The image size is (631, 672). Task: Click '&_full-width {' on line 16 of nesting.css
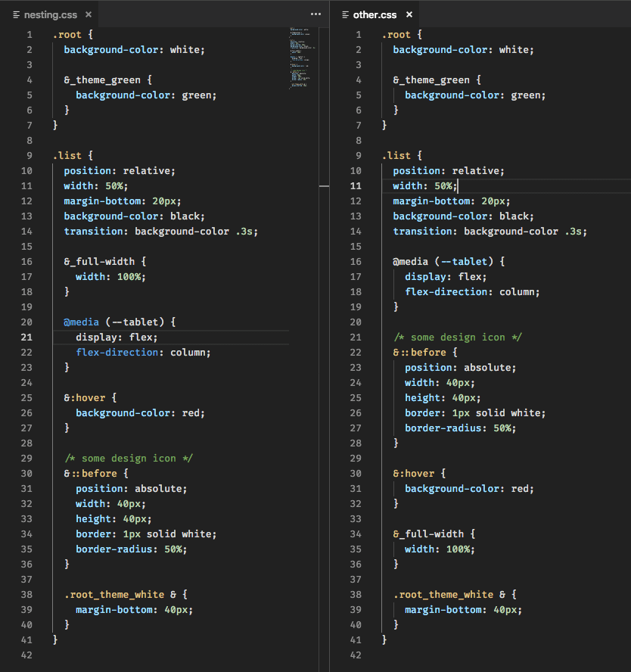[105, 261]
